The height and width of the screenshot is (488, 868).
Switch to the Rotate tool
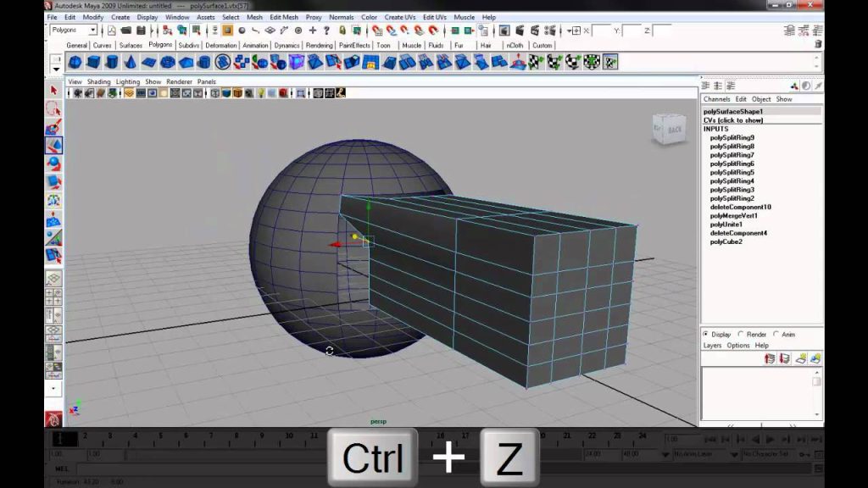(53, 164)
